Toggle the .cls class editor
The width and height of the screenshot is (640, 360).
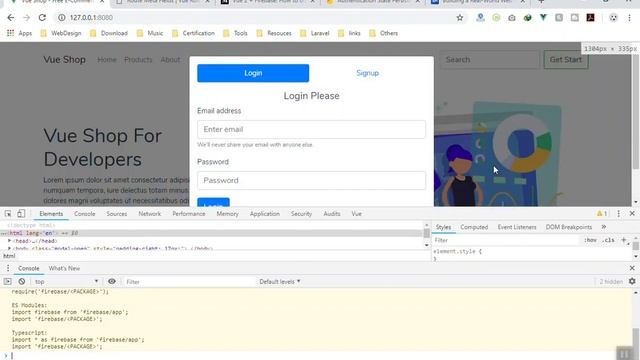[x=608, y=240]
